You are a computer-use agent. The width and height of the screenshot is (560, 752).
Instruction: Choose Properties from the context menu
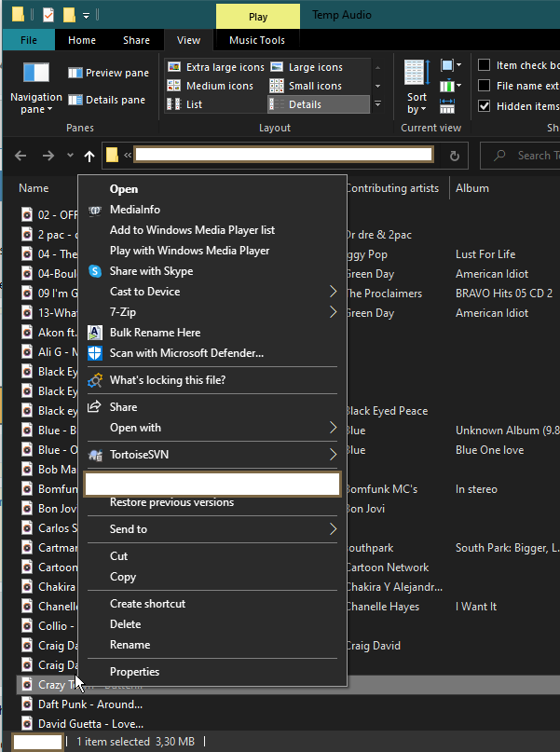(134, 672)
